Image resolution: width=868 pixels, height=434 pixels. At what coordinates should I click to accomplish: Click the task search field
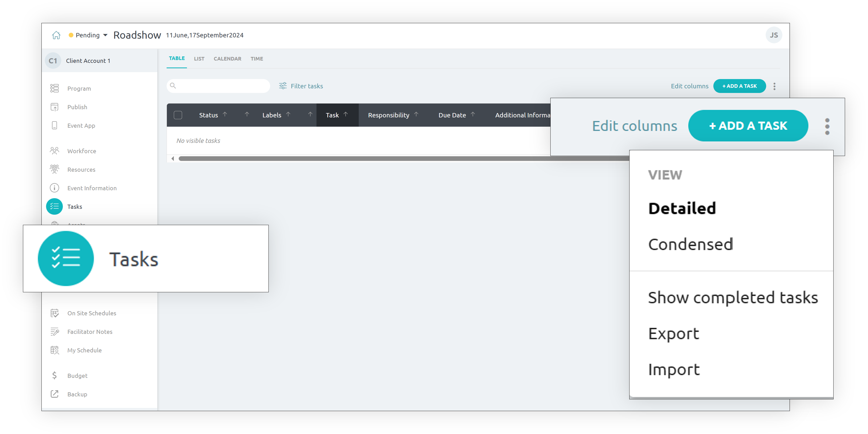(218, 86)
